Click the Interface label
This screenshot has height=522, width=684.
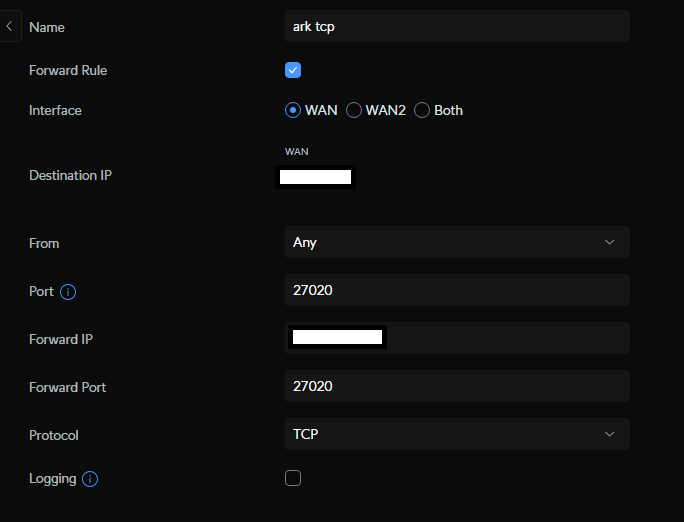coord(55,110)
